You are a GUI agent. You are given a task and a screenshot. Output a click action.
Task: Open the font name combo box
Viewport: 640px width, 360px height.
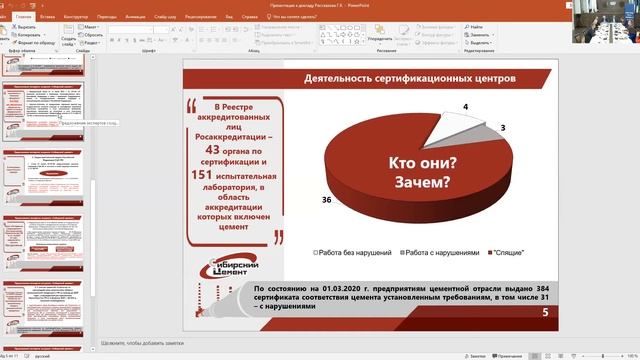(x=130, y=29)
